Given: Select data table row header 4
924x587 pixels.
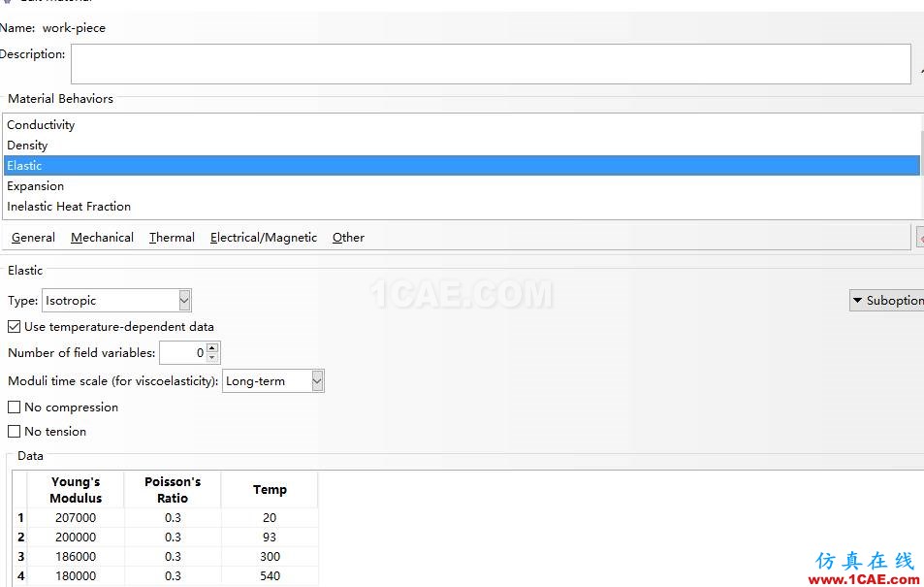Looking at the screenshot, I should point(20,576).
